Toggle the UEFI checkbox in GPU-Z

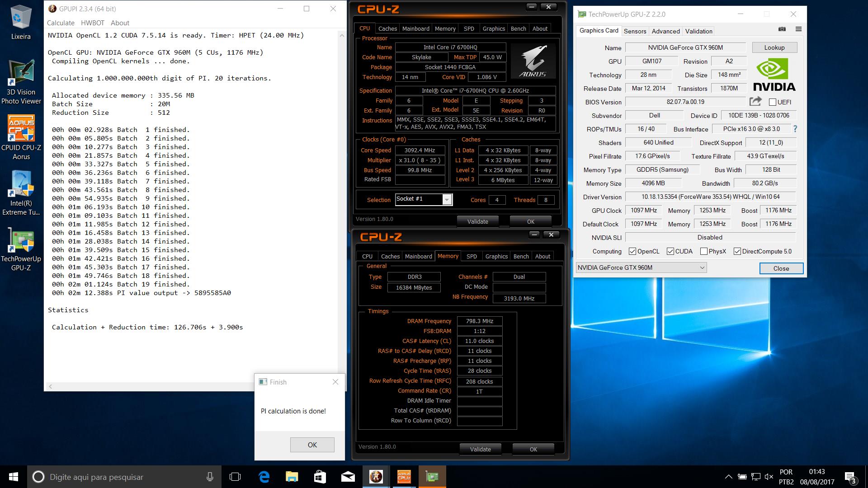[x=773, y=102]
